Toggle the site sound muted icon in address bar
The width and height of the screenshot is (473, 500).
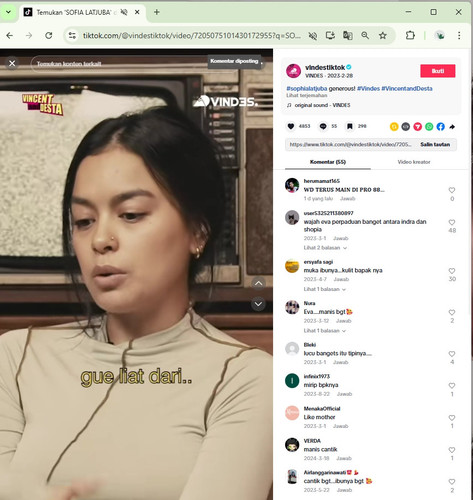[x=313, y=36]
